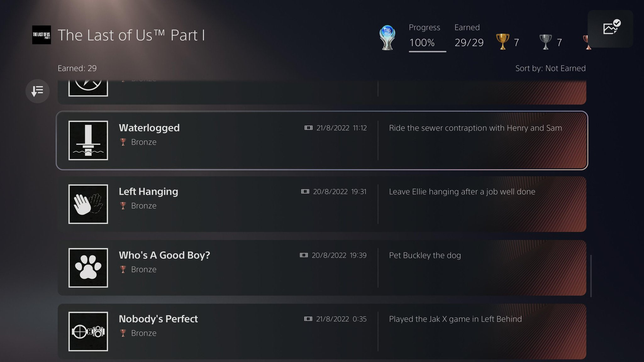Change the Sort by: Not Earned option

click(x=550, y=68)
